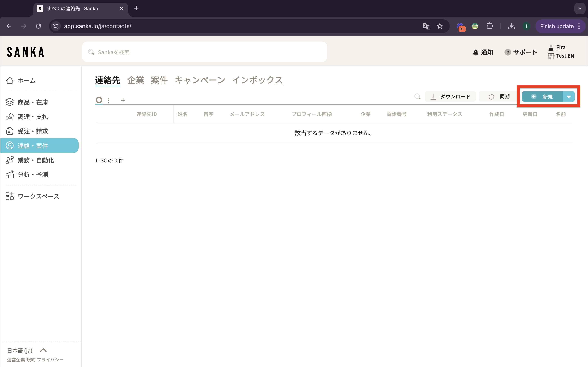Screen dimensions: 588x367
Task: Click the 通知 bell notification icon
Action: (476, 52)
